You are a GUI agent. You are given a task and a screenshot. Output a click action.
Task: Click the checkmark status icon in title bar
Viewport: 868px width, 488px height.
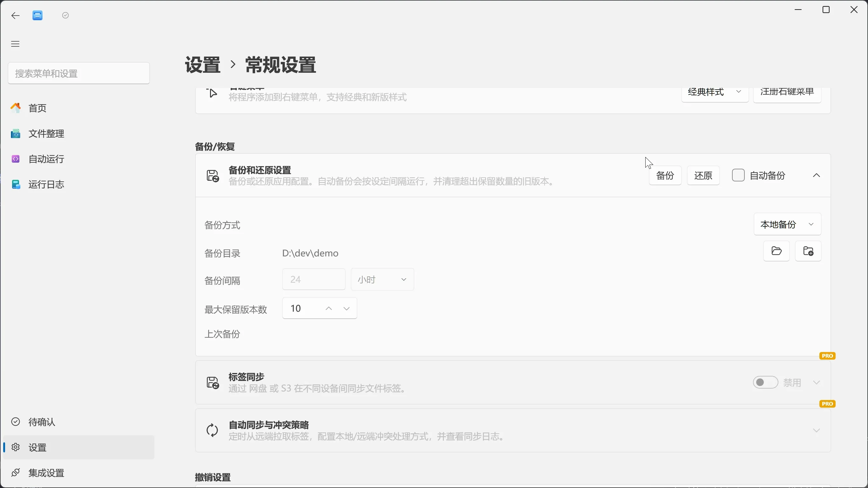coord(66,16)
